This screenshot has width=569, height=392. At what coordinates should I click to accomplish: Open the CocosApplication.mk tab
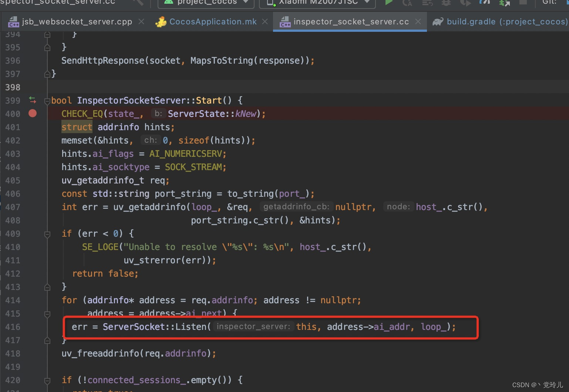[x=213, y=22]
